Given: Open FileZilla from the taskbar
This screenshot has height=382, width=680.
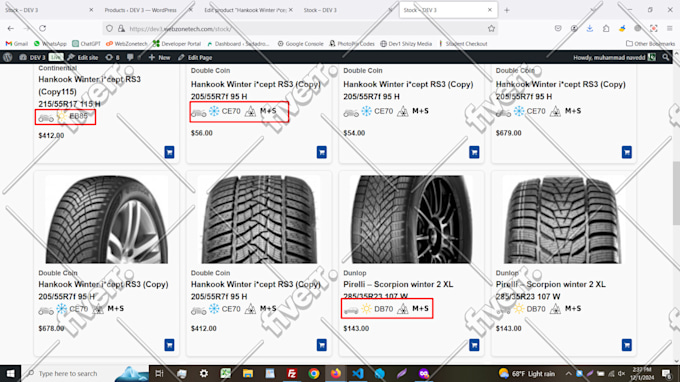Looking at the screenshot, I should [x=292, y=373].
